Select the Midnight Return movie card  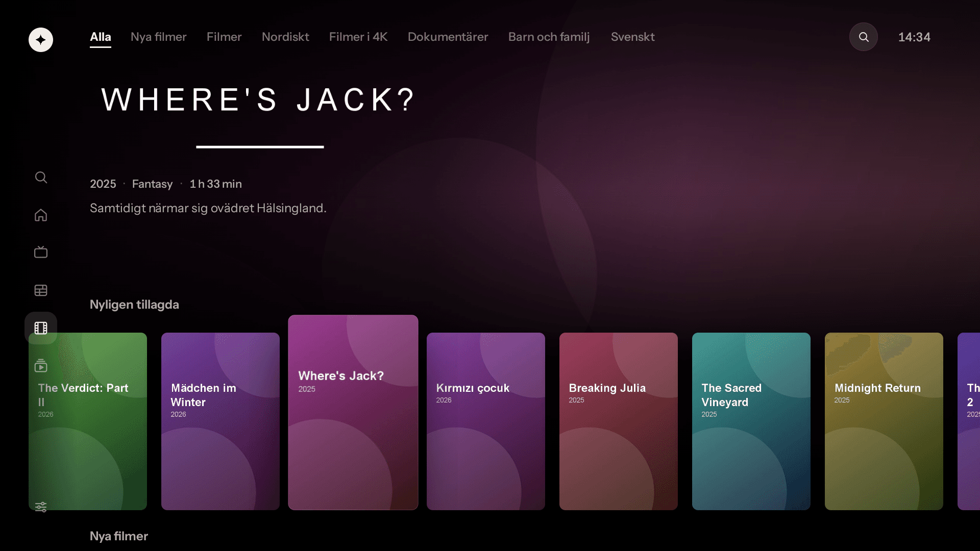884,421
